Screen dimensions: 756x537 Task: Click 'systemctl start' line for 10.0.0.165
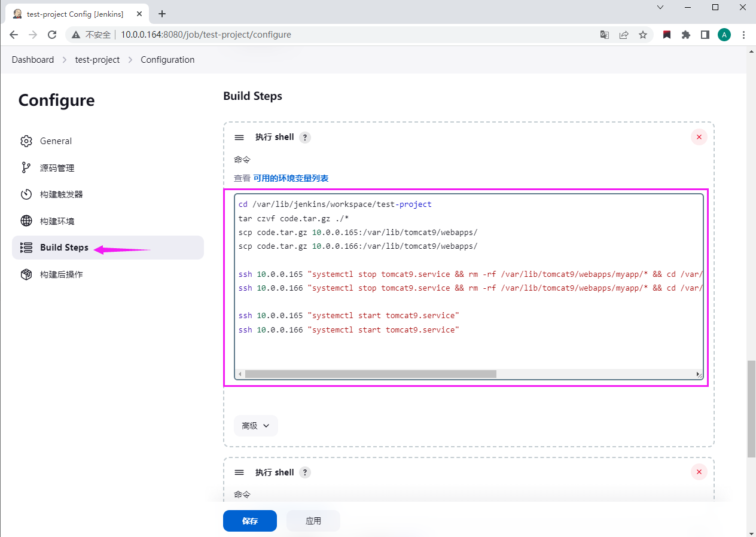pos(349,315)
